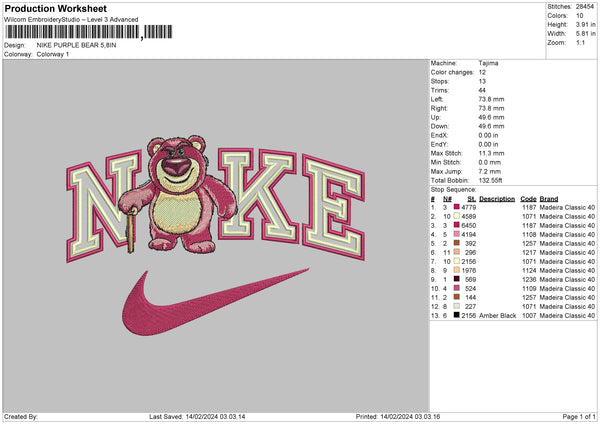Click 'Madeira Classic 40' in row 1
This screenshot has height=424, width=600.
pos(567,207)
